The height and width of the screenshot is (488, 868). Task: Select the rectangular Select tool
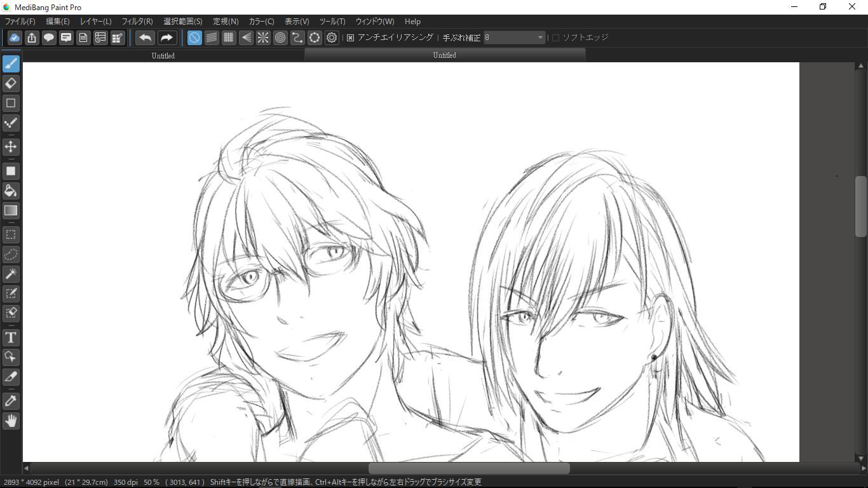click(11, 234)
